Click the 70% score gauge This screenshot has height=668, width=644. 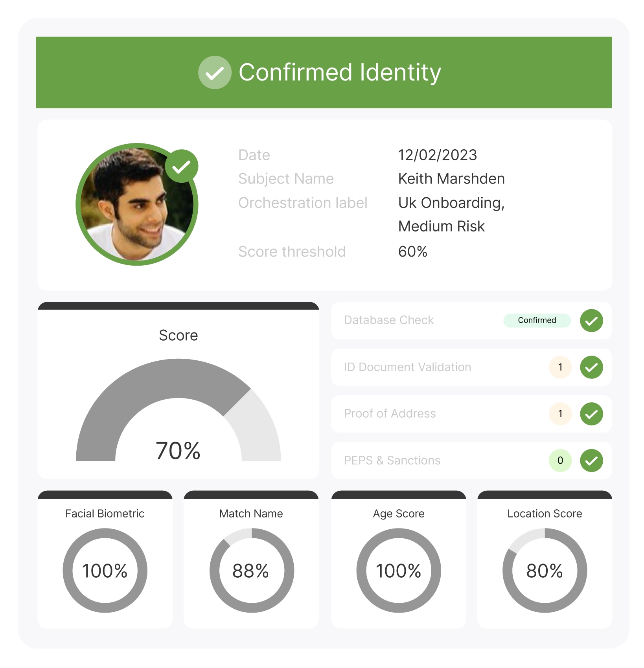click(178, 410)
